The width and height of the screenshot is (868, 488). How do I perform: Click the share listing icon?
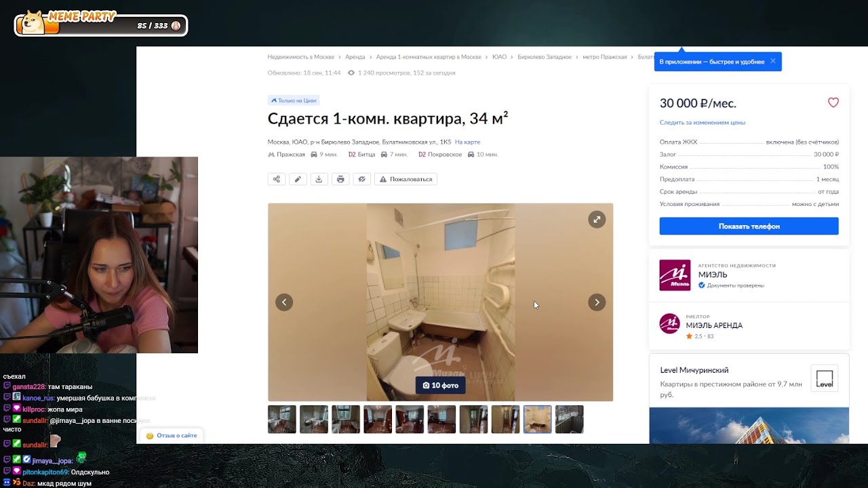[x=276, y=179]
